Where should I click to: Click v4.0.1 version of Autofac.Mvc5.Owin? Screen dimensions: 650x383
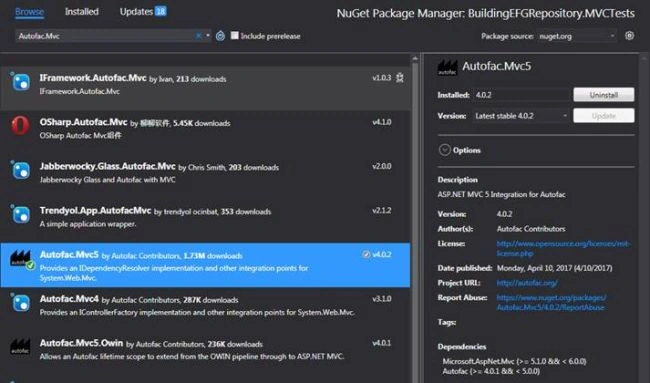(381, 343)
